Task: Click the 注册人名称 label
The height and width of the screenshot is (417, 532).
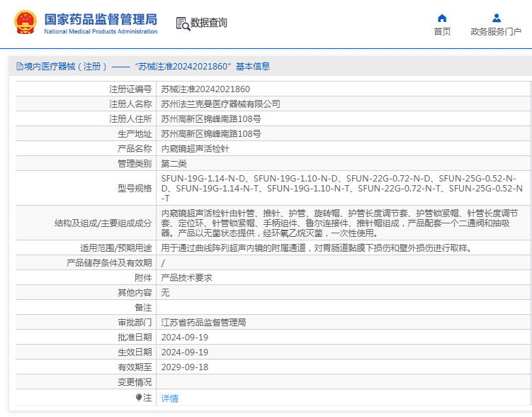Action: coord(130,104)
